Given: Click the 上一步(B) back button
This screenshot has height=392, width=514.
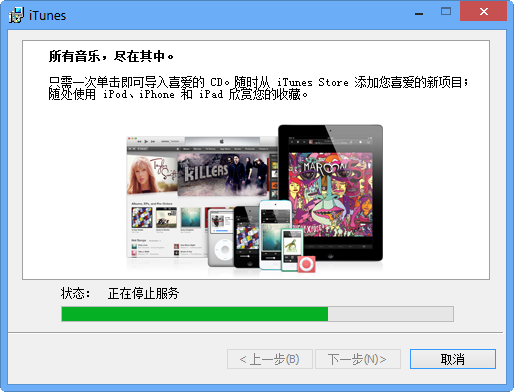Looking at the screenshot, I should [x=270, y=359].
